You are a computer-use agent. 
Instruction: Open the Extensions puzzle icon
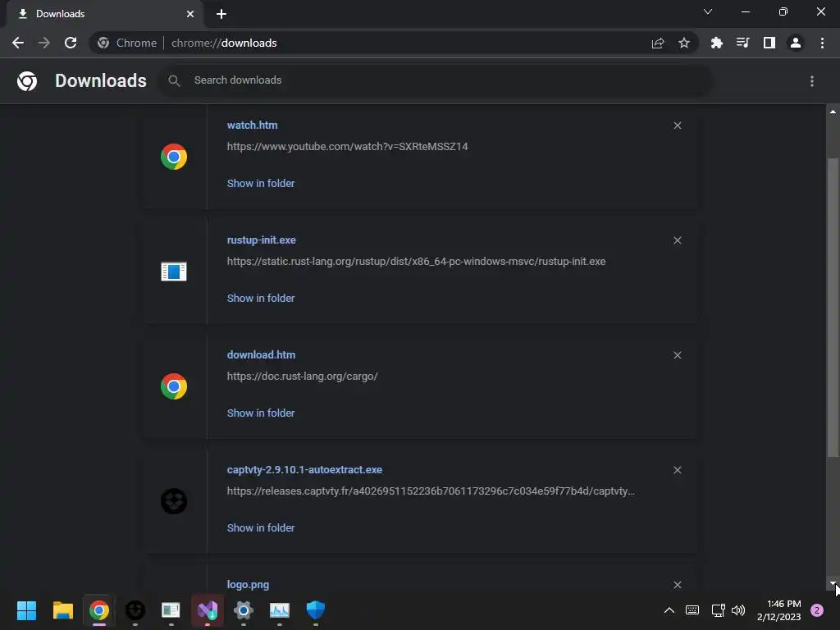point(716,43)
